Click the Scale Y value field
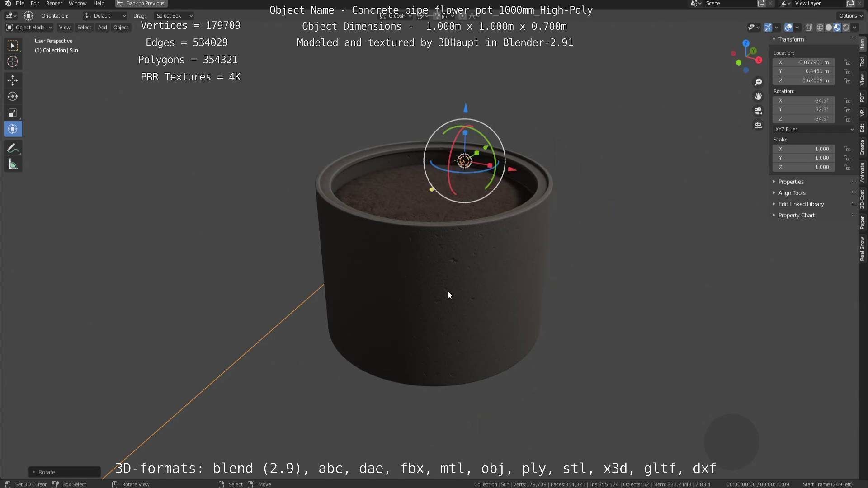868x488 pixels. tap(804, 158)
